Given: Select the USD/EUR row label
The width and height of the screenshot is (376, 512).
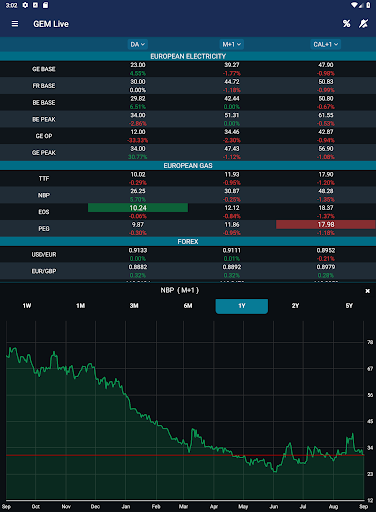Looking at the screenshot, I should click(44, 255).
